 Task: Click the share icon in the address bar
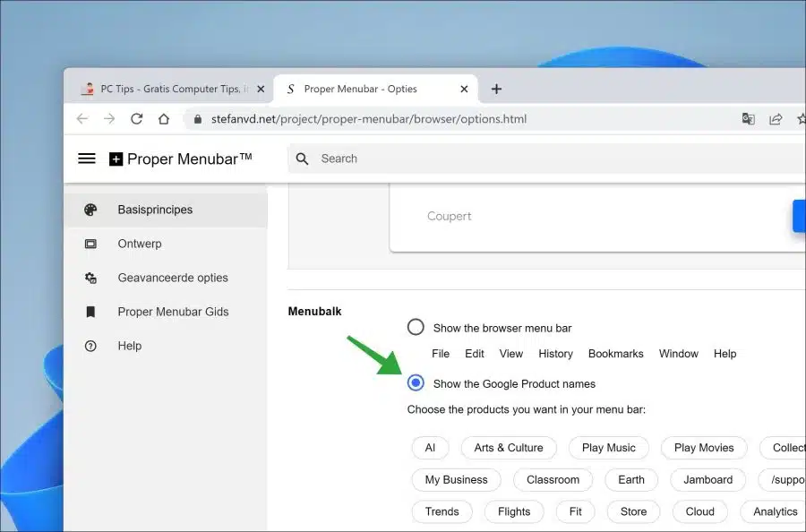(x=776, y=119)
